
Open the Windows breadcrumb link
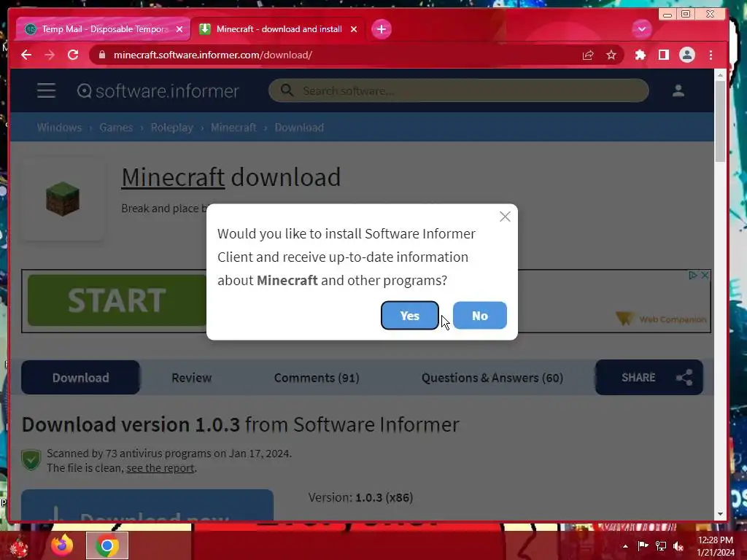coord(59,127)
